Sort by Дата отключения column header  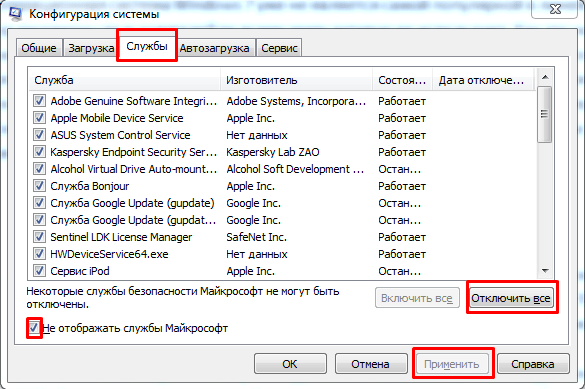pyautogui.click(x=484, y=80)
